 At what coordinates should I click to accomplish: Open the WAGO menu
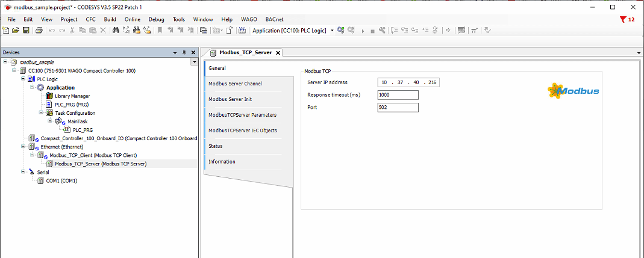pyautogui.click(x=249, y=19)
